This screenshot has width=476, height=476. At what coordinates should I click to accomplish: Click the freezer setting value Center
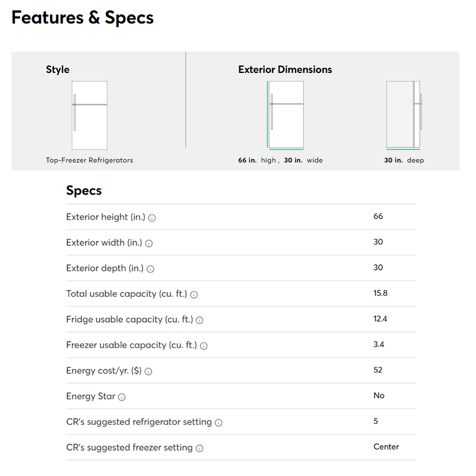[x=386, y=447]
